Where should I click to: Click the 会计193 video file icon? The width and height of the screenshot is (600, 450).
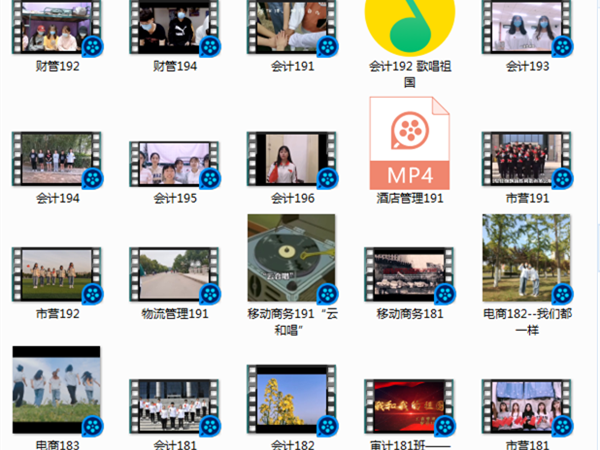[x=526, y=27]
